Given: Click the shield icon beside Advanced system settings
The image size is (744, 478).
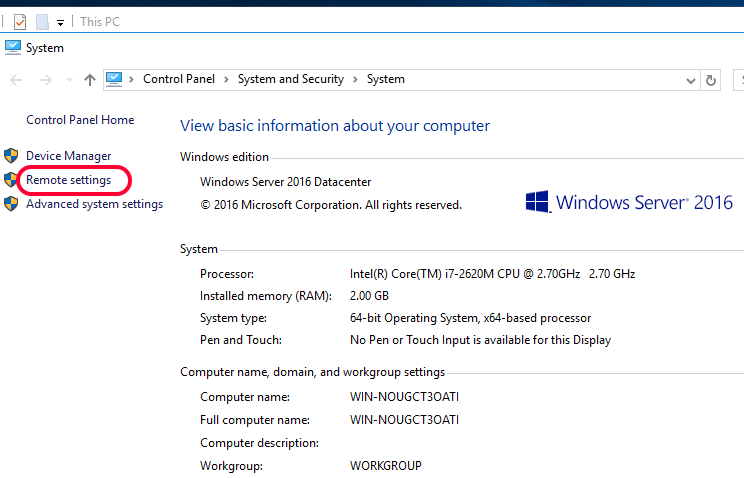Looking at the screenshot, I should click(x=11, y=204).
